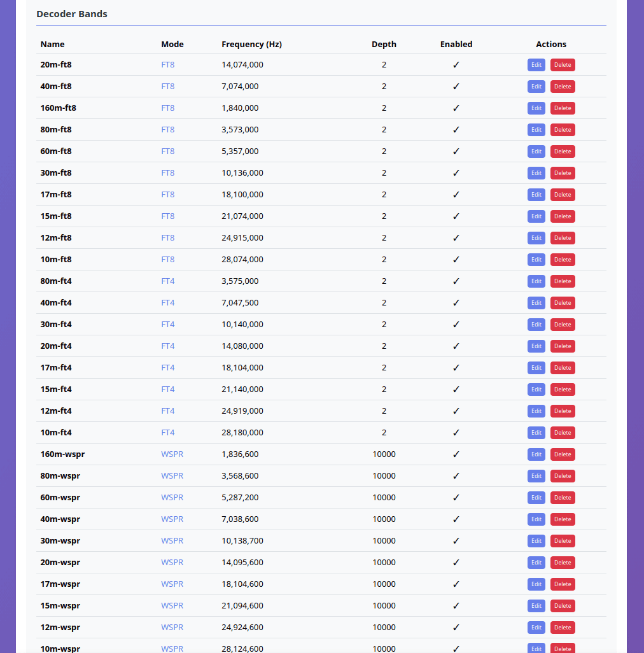Open the WSPR mode link for 20m-wspr
Image resolution: width=644 pixels, height=653 pixels.
(172, 562)
